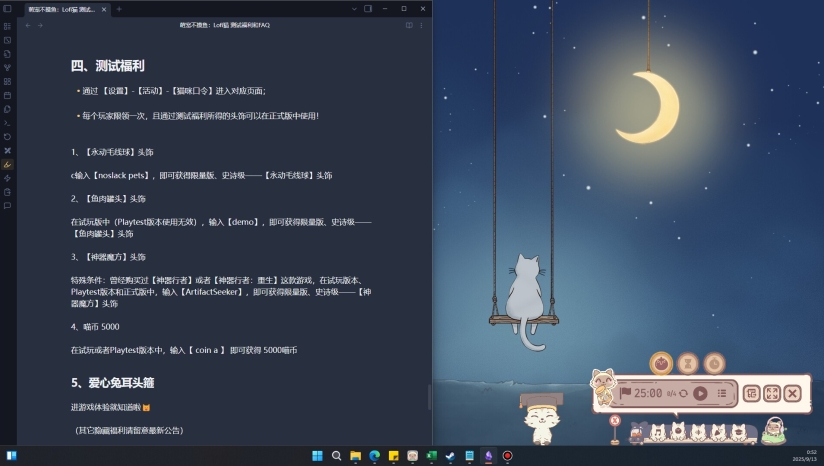Click the headphone cat on frog cushion
Viewport: 824px width, 466px height.
(774, 430)
